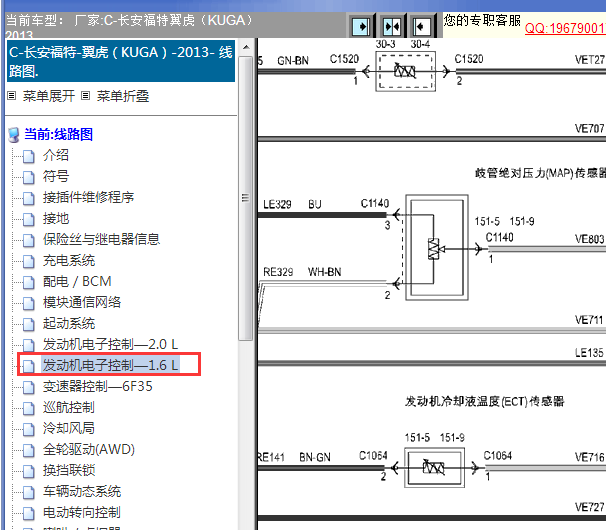
Task: Click the sidebar vertical scrollbar thumb
Action: pyautogui.click(x=245, y=198)
